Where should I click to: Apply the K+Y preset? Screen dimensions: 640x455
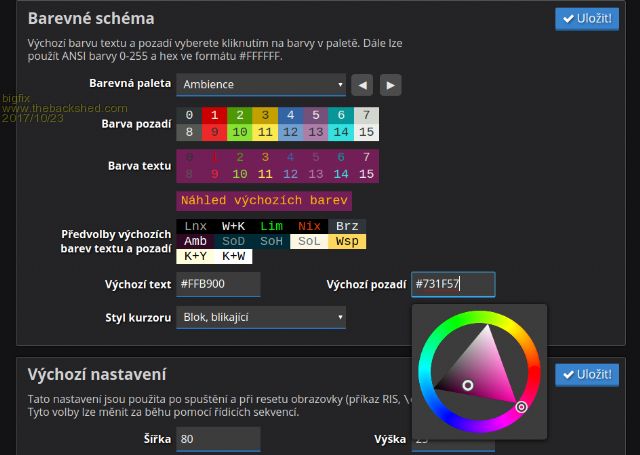click(x=196, y=257)
